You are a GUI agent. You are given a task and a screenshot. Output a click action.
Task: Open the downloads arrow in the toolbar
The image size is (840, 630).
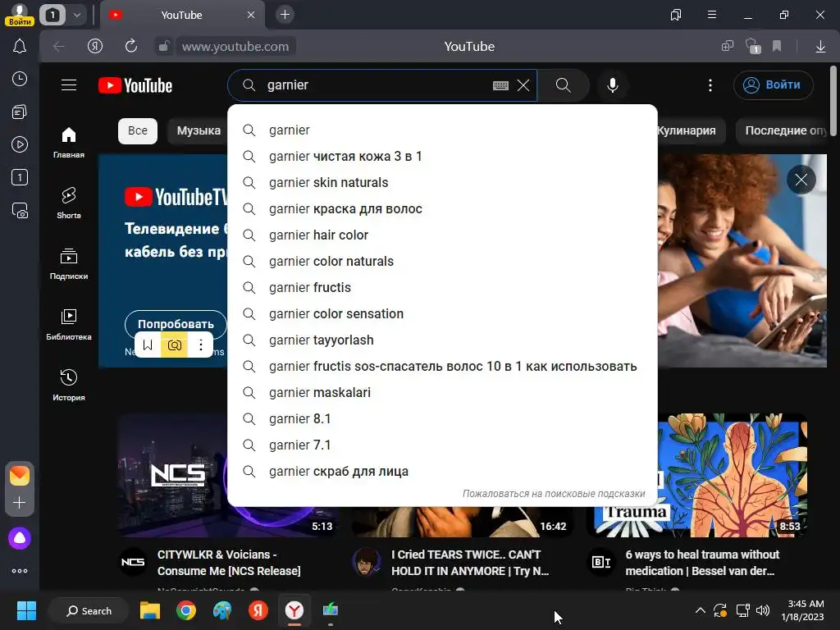click(820, 47)
